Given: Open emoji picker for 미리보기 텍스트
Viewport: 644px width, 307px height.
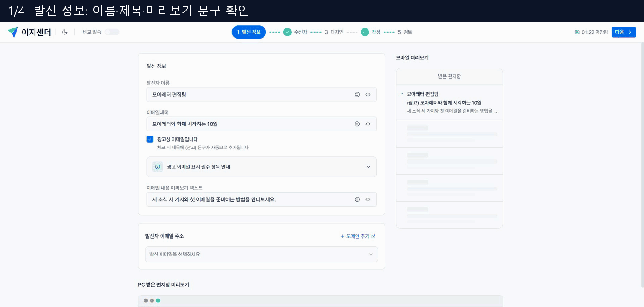Looking at the screenshot, I should pyautogui.click(x=357, y=199).
